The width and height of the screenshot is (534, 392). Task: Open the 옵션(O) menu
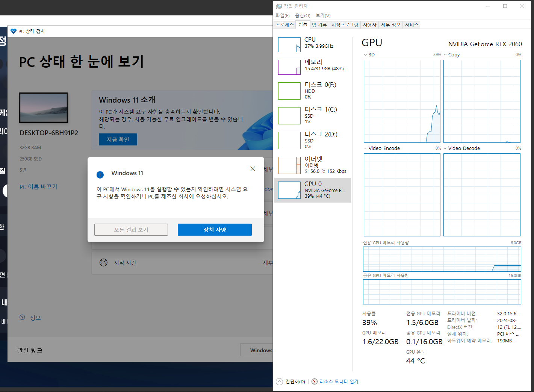pyautogui.click(x=303, y=15)
